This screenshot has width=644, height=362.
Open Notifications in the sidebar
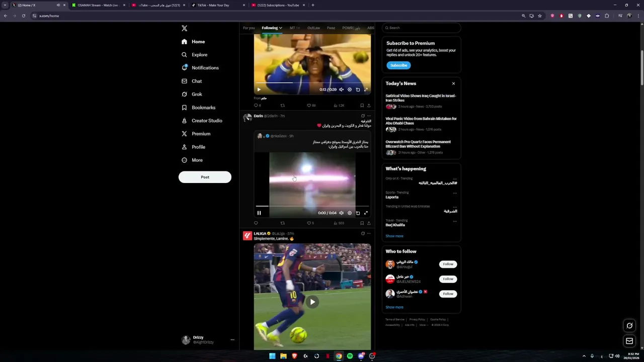click(x=200, y=68)
